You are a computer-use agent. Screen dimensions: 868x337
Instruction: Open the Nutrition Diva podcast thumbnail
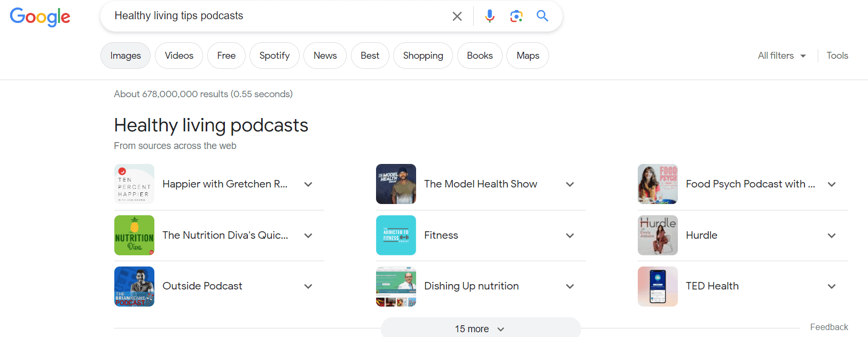pyautogui.click(x=134, y=236)
